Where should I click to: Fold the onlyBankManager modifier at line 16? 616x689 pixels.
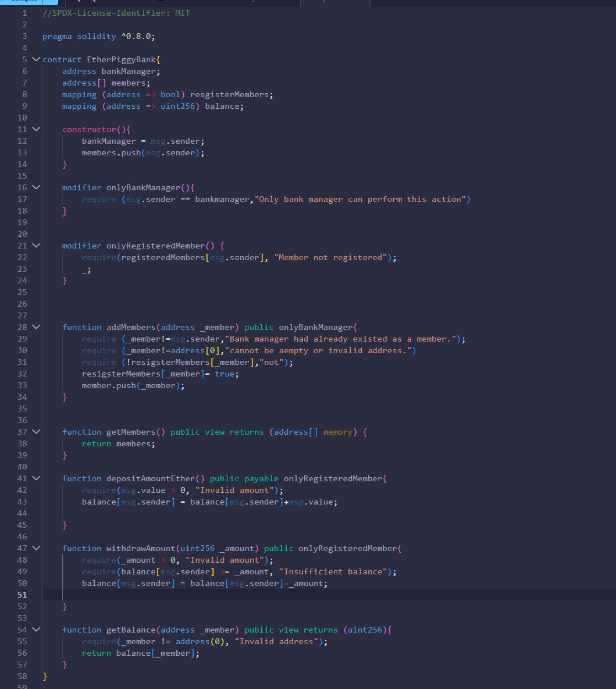point(37,187)
